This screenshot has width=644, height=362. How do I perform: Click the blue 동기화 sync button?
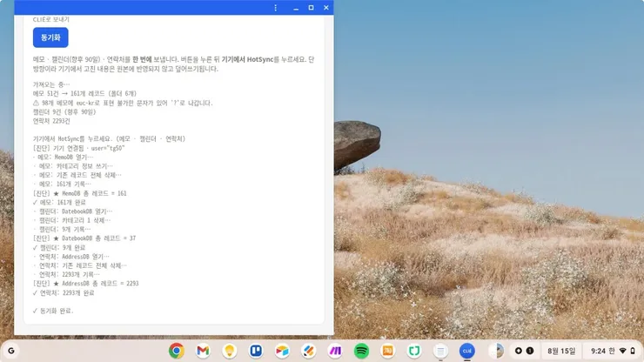point(50,37)
